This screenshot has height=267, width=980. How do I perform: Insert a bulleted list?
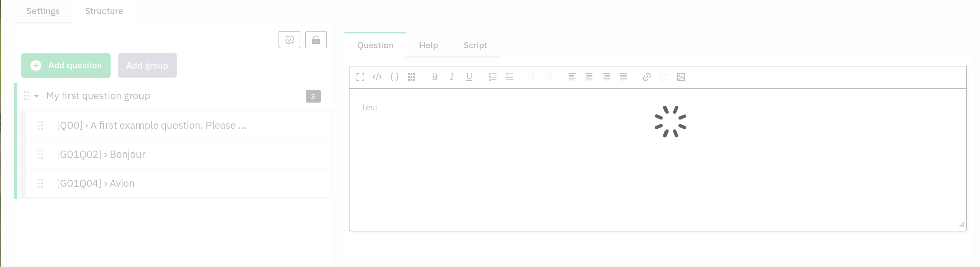pyautogui.click(x=510, y=77)
